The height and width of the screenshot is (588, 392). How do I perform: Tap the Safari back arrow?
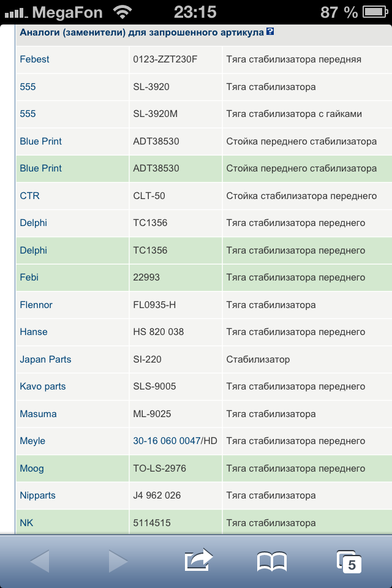[40, 561]
